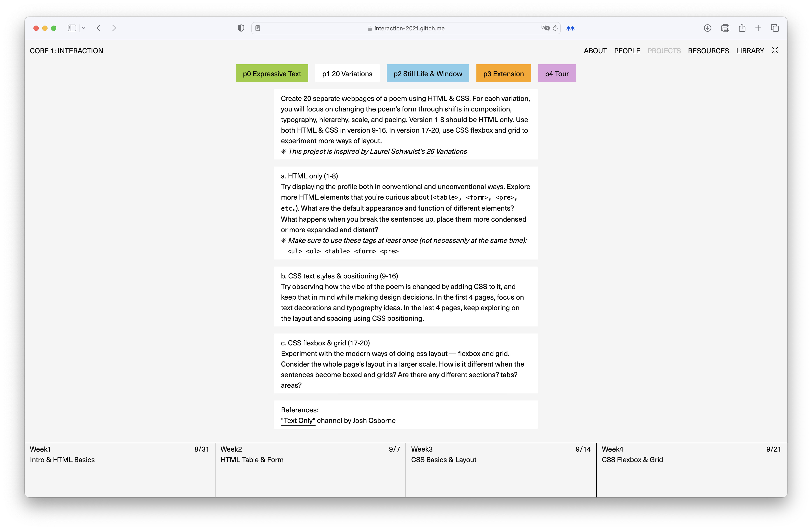Open a new tab with plus icon
The height and width of the screenshot is (530, 812).
tap(758, 28)
